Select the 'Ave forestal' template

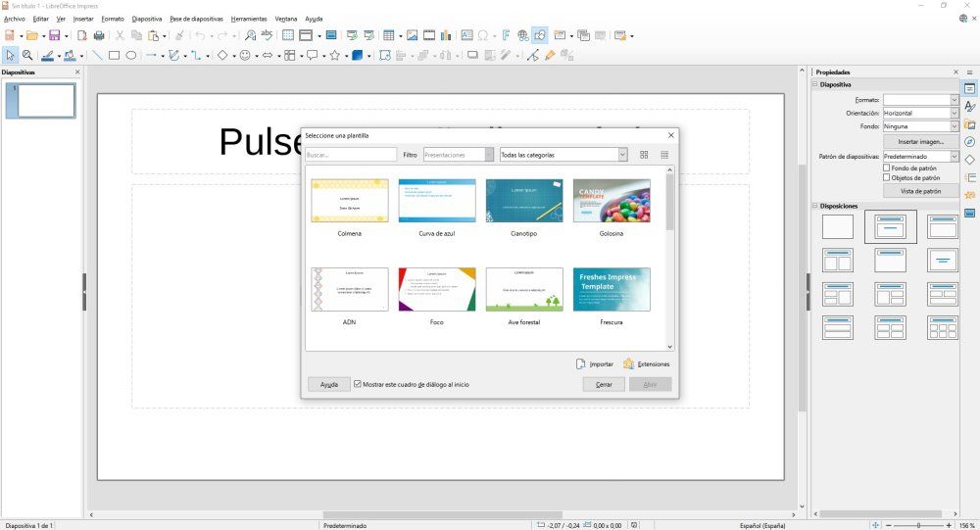tap(523, 289)
